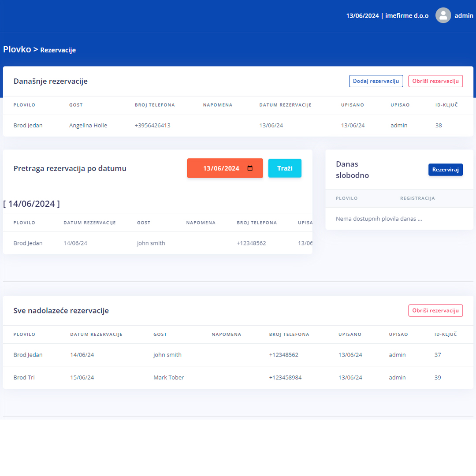Click the GOST column header in Današnje rezervacije

click(76, 105)
